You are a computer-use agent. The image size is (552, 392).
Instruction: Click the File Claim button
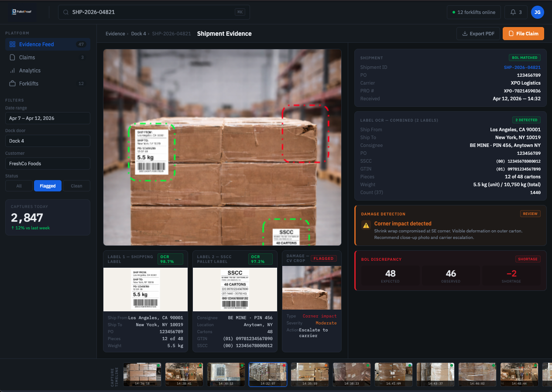[x=523, y=33]
